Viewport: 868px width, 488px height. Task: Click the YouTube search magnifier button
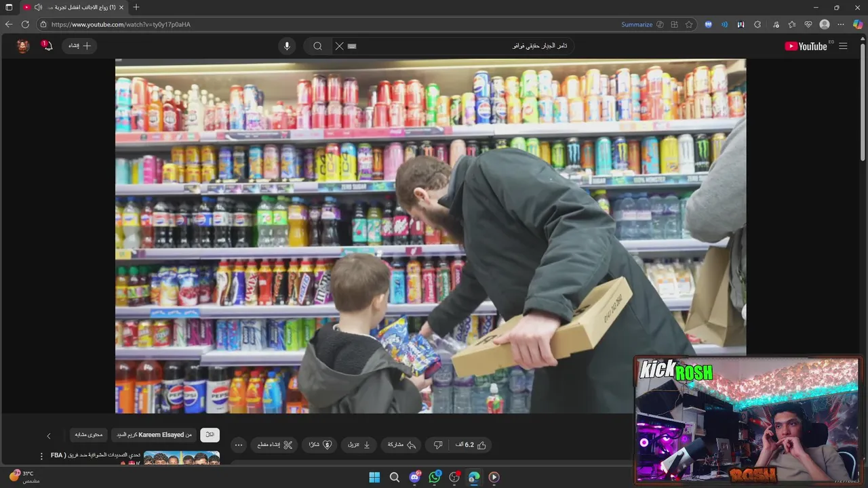317,46
